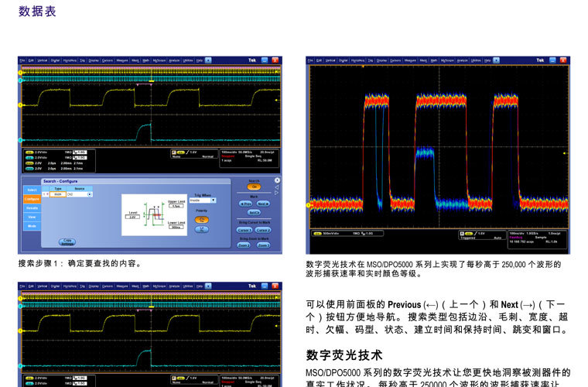Click trigger position marker atop right scope graticule
The height and width of the screenshot is (387, 588).
click(x=363, y=67)
